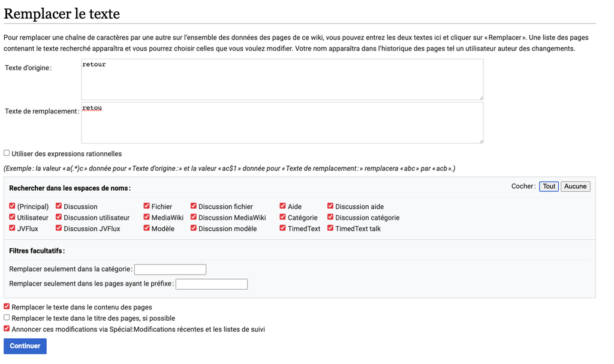Focus the Texte d'origine text area
Image resolution: width=614 pixels, height=364 pixels.
(282, 79)
